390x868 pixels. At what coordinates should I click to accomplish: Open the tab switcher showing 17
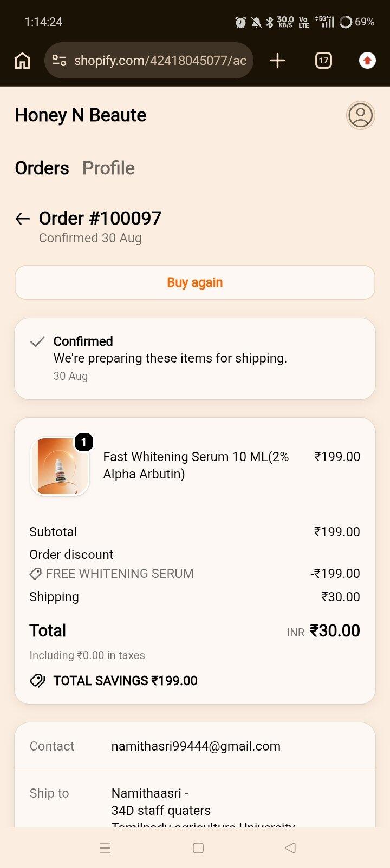(323, 61)
